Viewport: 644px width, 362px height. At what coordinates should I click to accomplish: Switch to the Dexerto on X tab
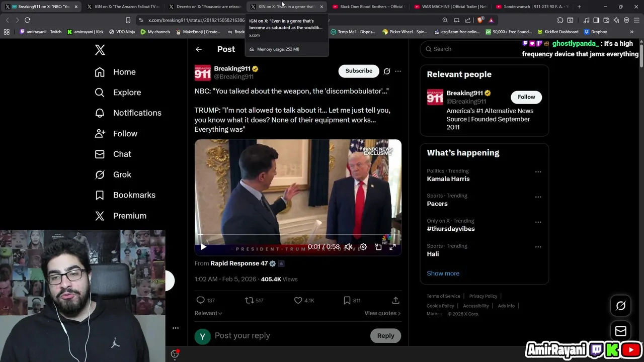[204, 7]
